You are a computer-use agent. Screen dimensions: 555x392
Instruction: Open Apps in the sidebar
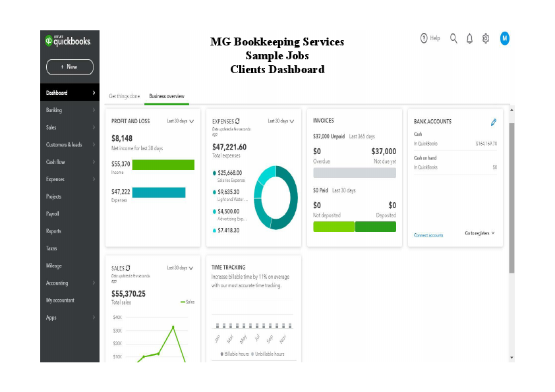70,318
